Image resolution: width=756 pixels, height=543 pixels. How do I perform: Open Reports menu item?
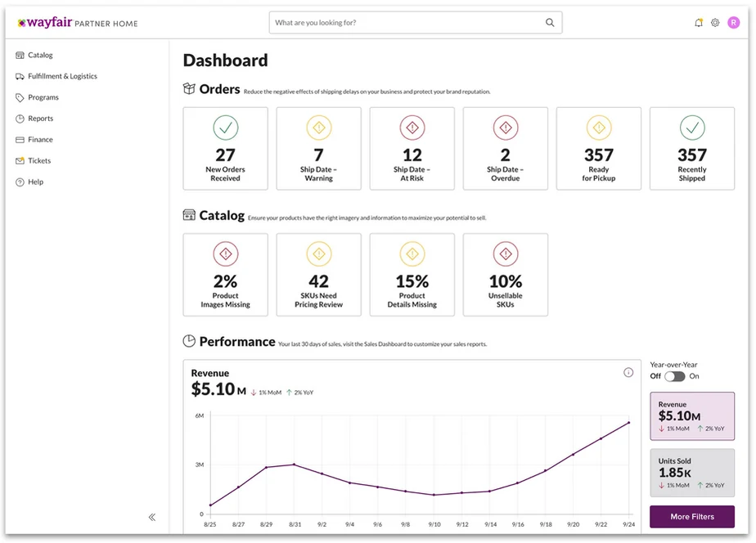(x=41, y=119)
